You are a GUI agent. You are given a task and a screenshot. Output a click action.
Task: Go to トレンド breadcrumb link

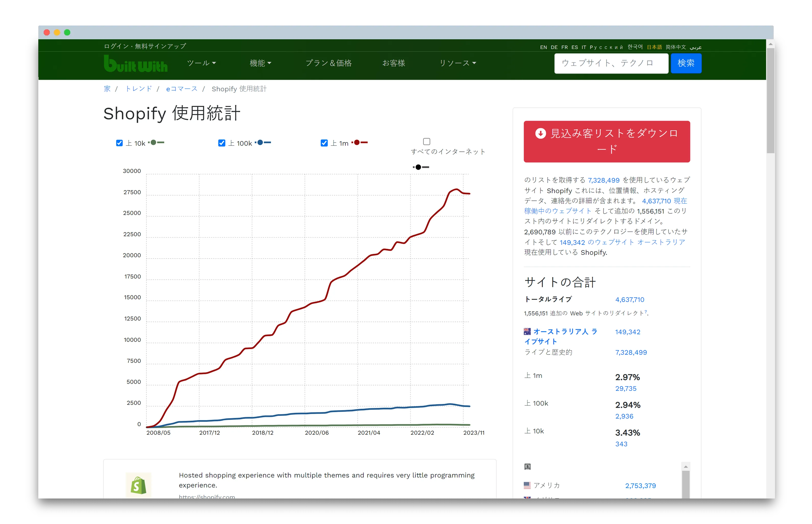139,89
